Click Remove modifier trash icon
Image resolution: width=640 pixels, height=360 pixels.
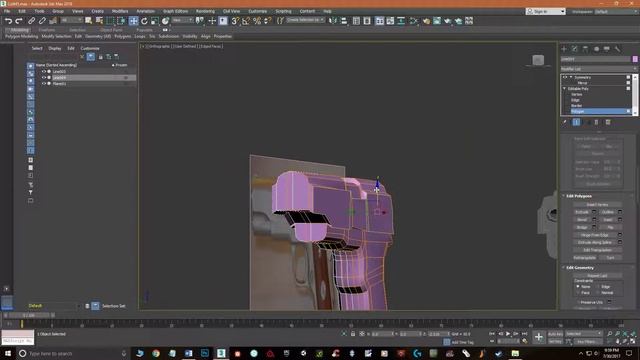click(x=596, y=122)
